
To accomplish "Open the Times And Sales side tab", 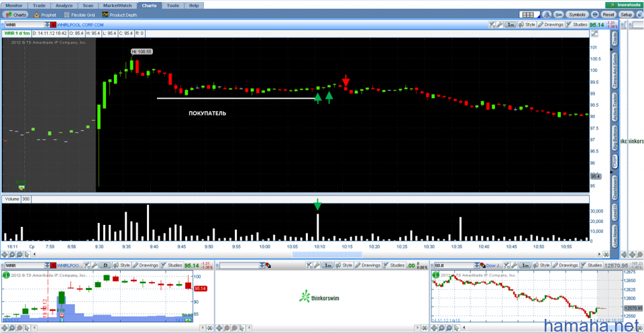I will click(x=615, y=70).
